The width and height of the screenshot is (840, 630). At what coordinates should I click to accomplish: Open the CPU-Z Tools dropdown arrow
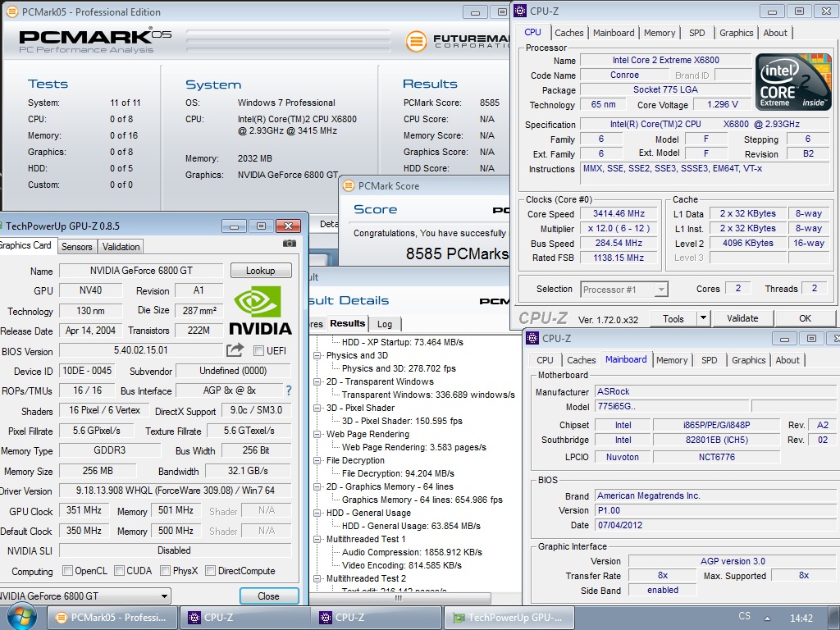[x=703, y=318]
